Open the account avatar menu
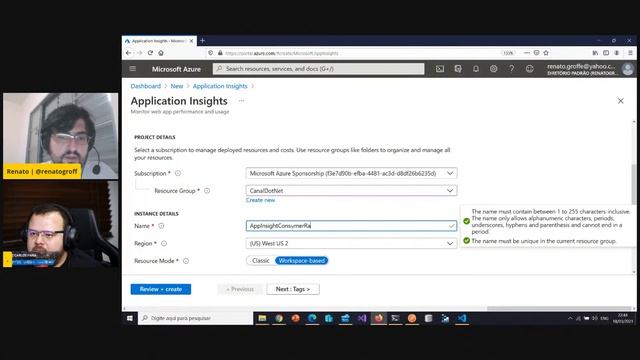Image resolution: width=640 pixels, height=360 pixels. pos(628,69)
